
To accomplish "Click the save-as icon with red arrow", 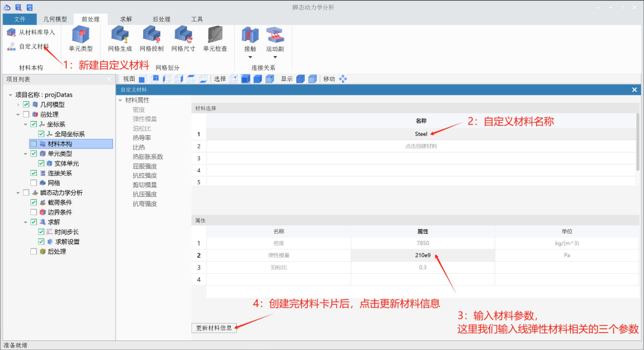I will 18,7.
